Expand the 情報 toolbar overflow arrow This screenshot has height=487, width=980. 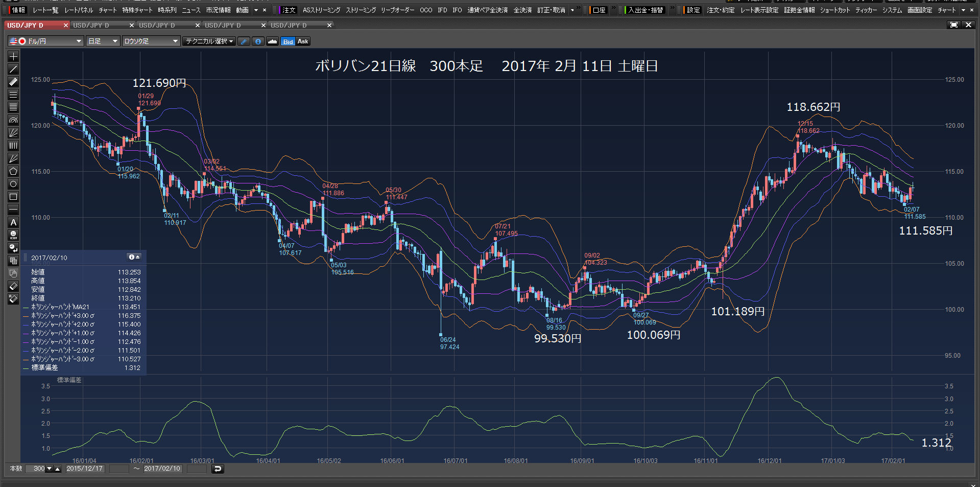(x=256, y=10)
